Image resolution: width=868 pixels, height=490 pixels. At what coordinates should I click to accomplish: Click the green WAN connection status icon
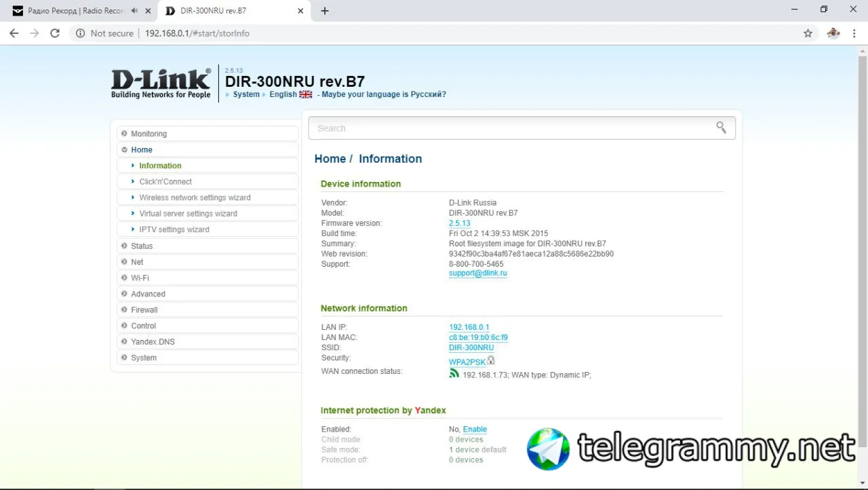coord(454,373)
